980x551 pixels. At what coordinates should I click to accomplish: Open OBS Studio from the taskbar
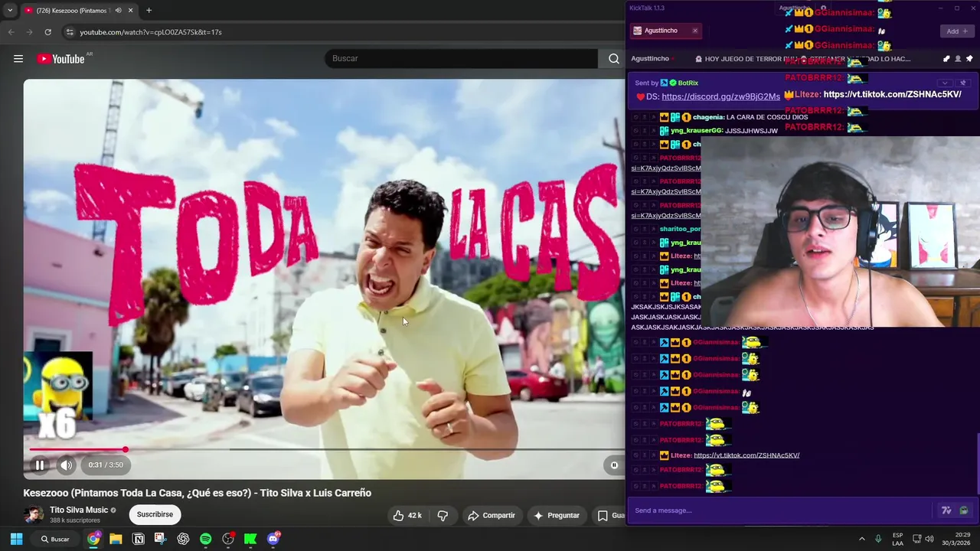[228, 539]
